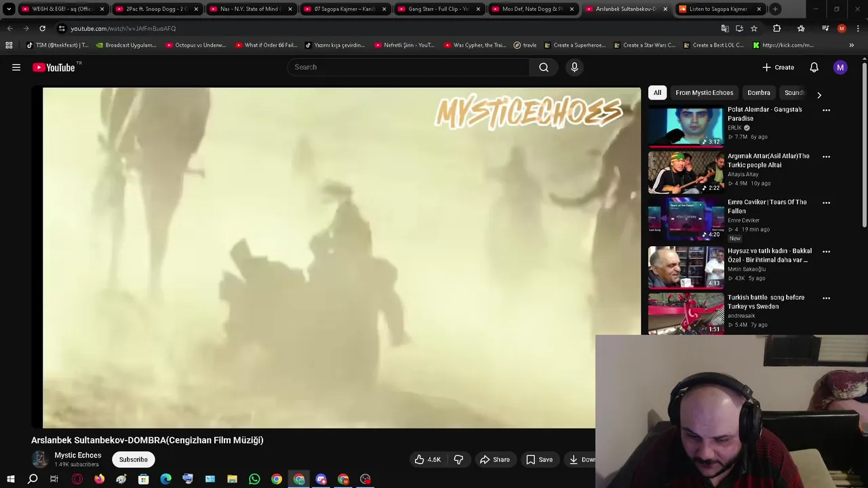Click page vertical scrollbar
Viewport: 868px width, 488px height.
[864, 146]
